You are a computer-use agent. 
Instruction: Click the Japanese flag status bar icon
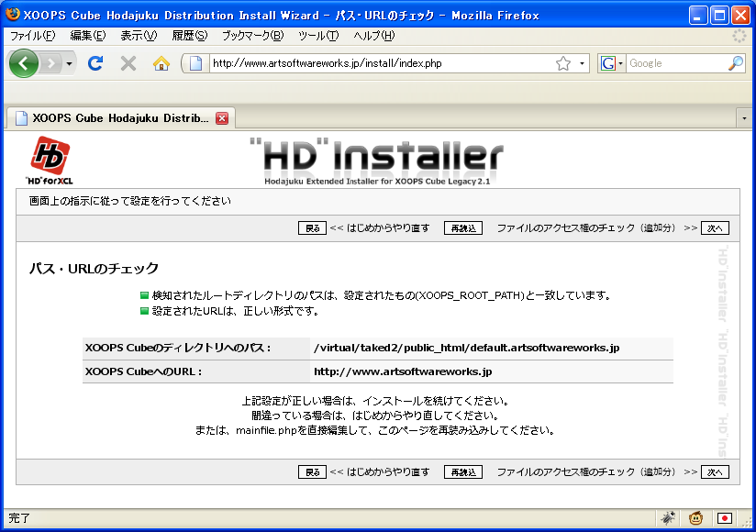coord(724,518)
